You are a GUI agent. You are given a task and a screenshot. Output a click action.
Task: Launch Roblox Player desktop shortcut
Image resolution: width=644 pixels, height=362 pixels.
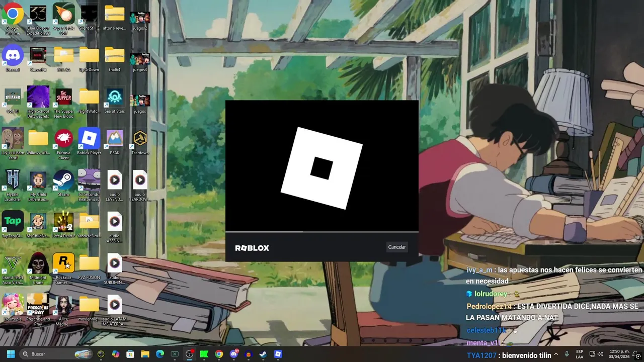point(89,142)
